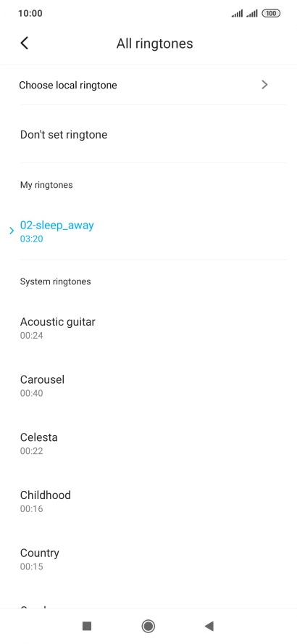297x644 pixels.
Task: Tap the All ringtones page title
Action: (154, 44)
